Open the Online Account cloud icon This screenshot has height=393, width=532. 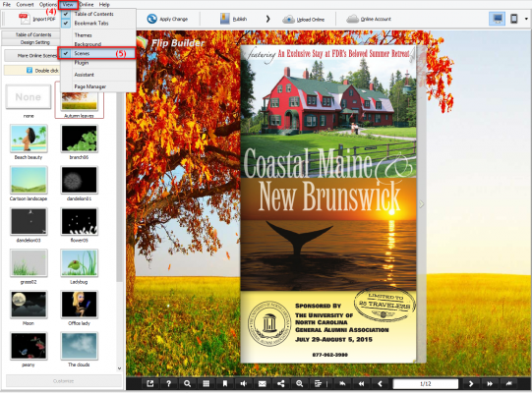[352, 19]
